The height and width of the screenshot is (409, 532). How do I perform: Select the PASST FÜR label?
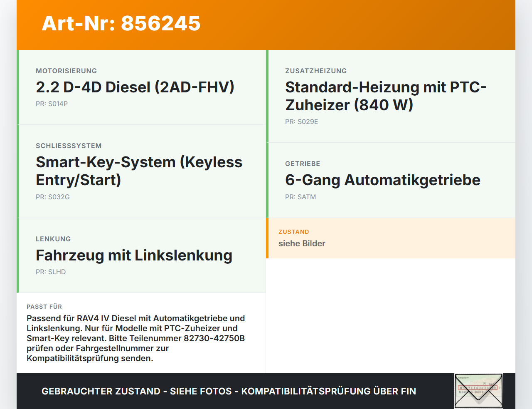(x=44, y=307)
